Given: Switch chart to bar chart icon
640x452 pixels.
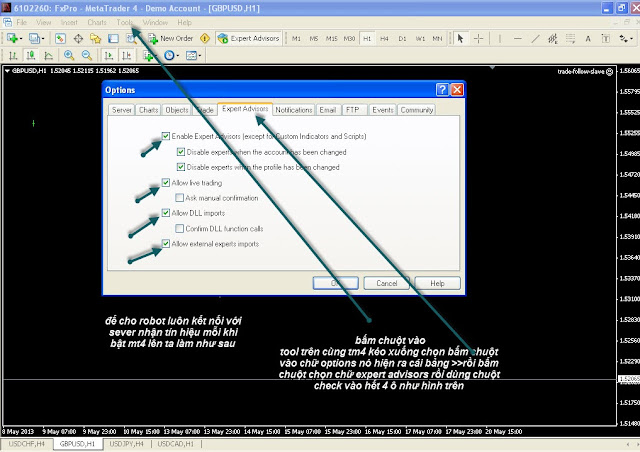Looking at the screenshot, I should tap(13, 55).
